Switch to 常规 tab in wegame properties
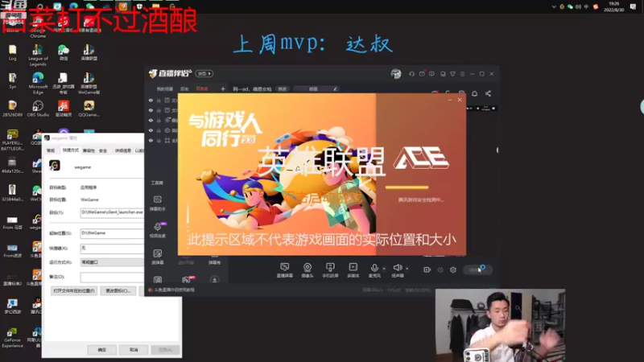This screenshot has width=644, height=362. (x=51, y=150)
